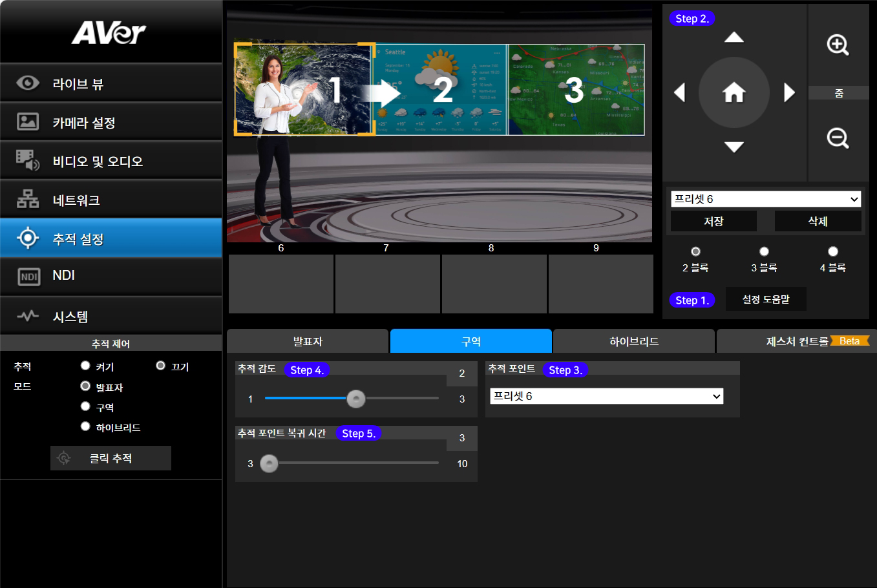The height and width of the screenshot is (588, 877).
Task: Open 비디오 및 오디오 menu
Action: click(x=111, y=160)
